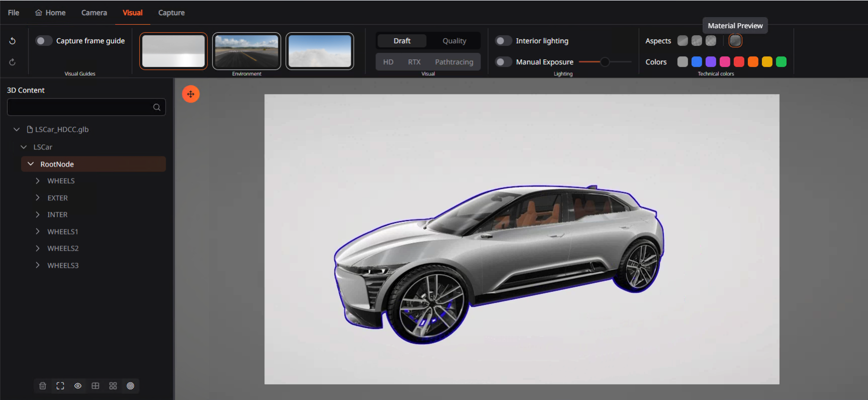Pick the green technical color
This screenshot has height=400, width=868.
point(781,62)
